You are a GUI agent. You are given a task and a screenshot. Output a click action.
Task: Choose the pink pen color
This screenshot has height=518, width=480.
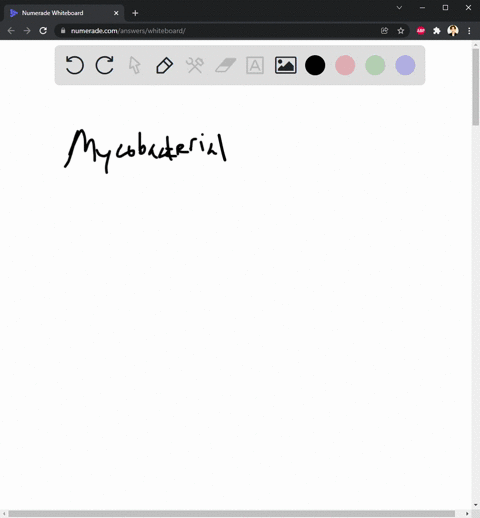[345, 65]
